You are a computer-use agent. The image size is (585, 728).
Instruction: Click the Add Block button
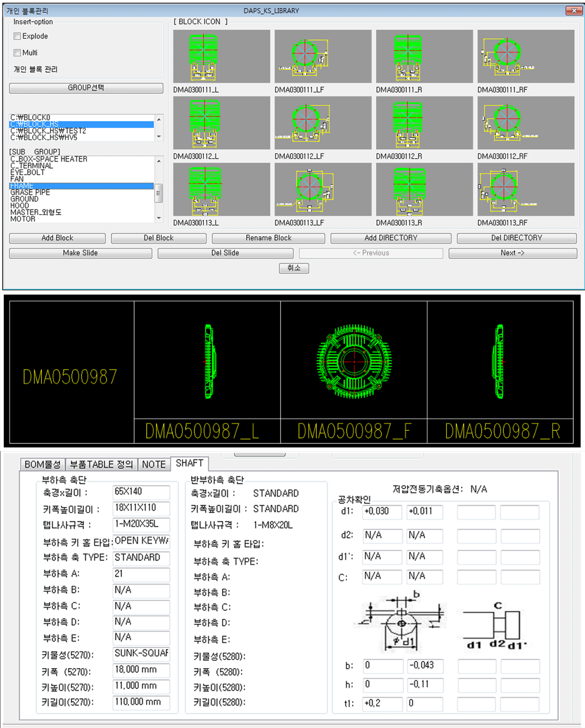57,238
